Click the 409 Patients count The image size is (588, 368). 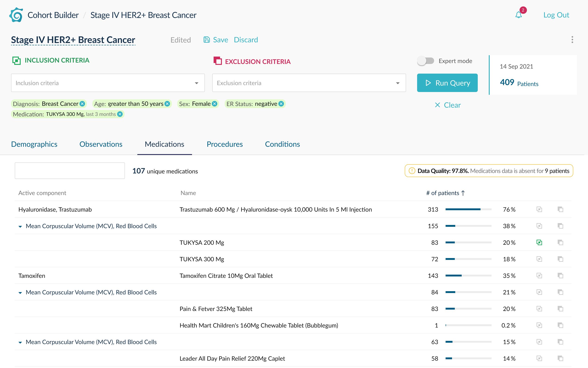tap(519, 83)
